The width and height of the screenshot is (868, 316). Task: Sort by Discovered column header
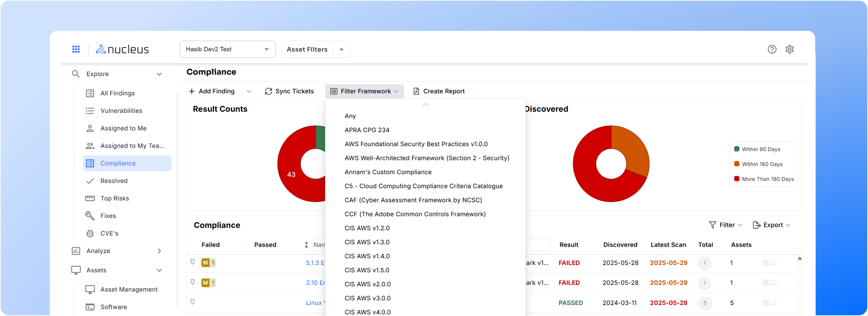tap(620, 245)
